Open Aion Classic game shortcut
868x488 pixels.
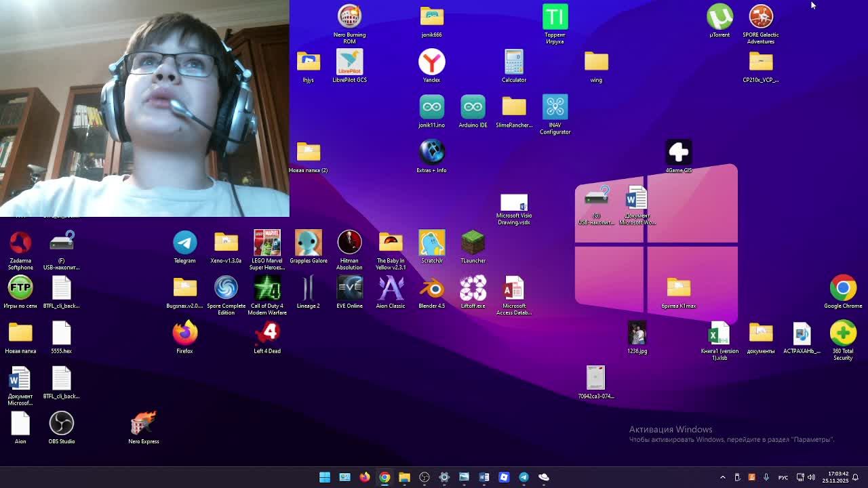pos(391,288)
